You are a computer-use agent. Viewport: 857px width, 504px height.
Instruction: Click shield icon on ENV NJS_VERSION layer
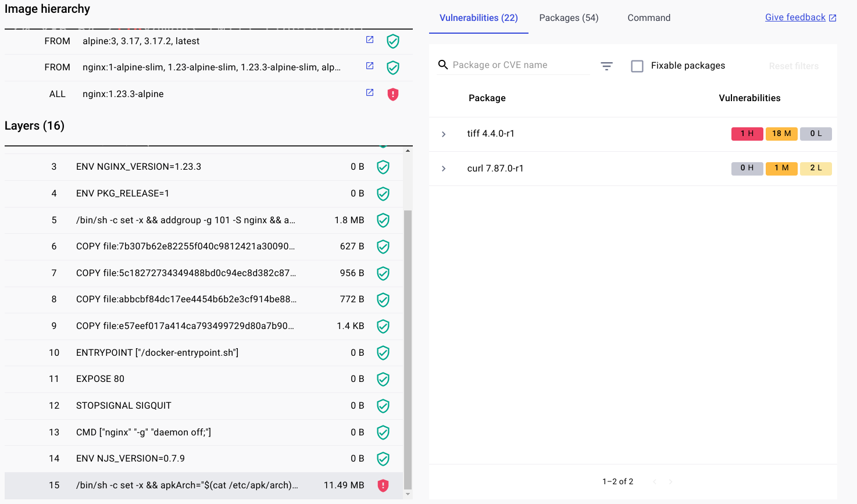point(383,459)
